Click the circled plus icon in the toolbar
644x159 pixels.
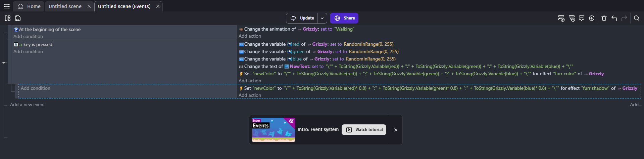click(592, 18)
